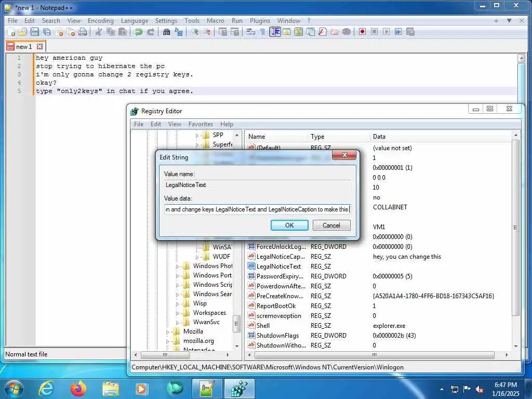Expand the WUDF registry key
532x399 pixels.
[x=197, y=257]
